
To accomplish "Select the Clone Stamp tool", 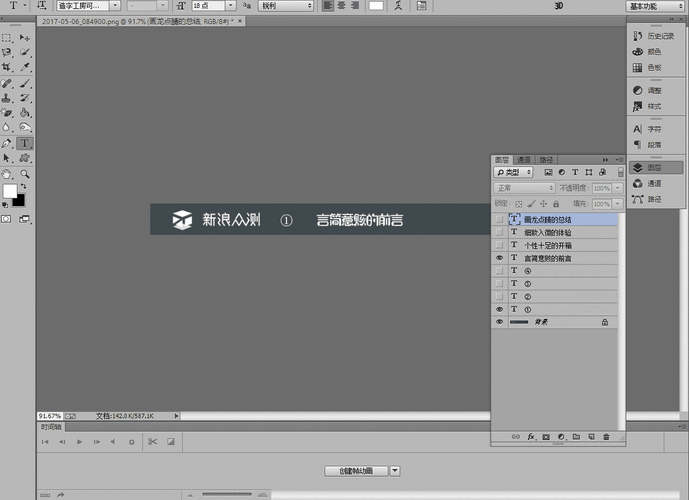I will tap(7, 98).
